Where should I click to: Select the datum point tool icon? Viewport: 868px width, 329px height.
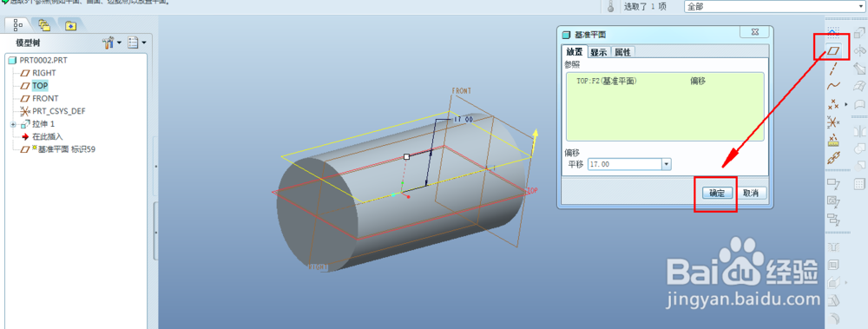pos(833,103)
